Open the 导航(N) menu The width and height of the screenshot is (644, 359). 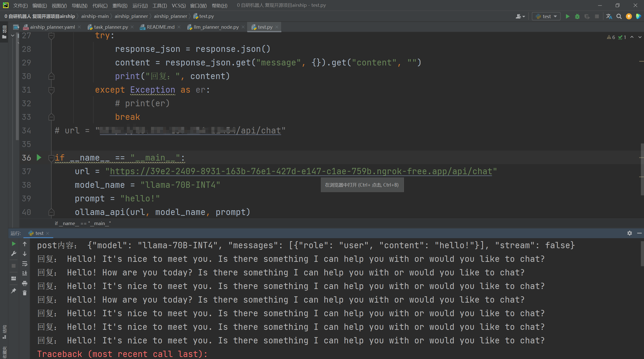80,5
